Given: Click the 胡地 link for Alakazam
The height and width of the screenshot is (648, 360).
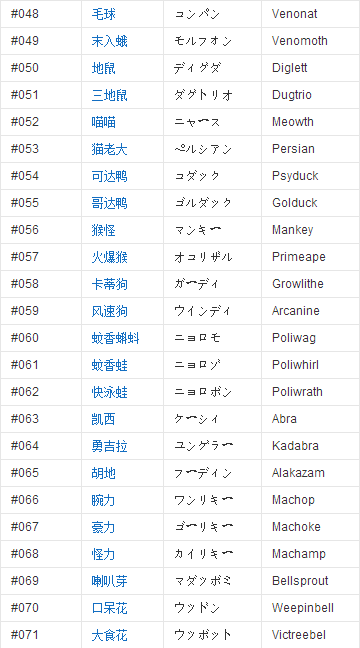Looking at the screenshot, I should tap(103, 473).
